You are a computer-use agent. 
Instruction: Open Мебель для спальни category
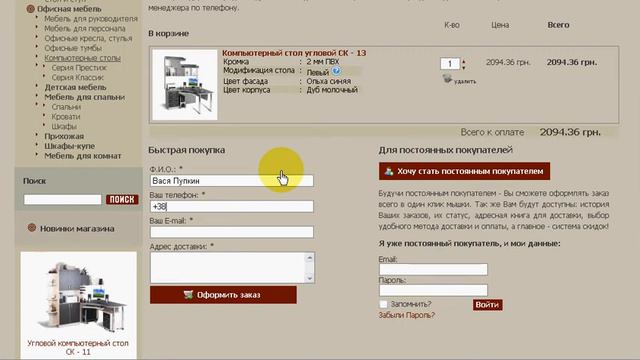click(x=84, y=97)
